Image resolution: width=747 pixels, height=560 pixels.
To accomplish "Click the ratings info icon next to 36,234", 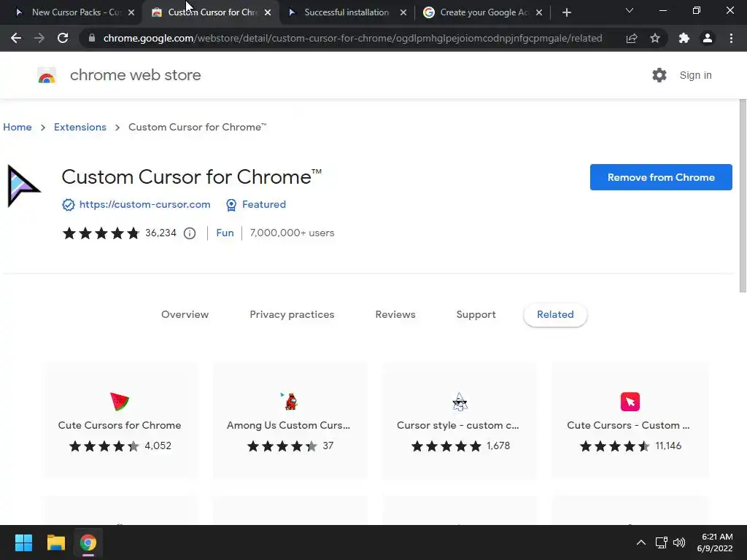I will pyautogui.click(x=190, y=233).
